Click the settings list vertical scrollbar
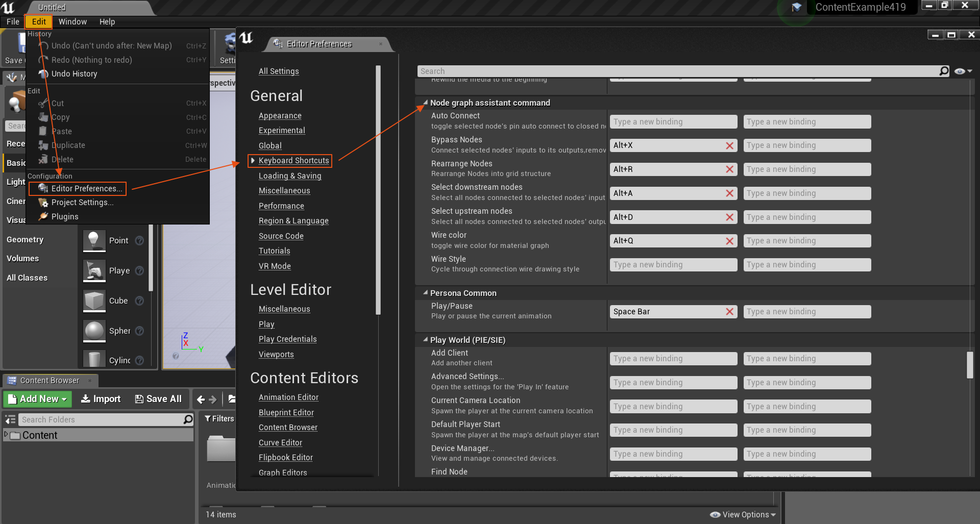This screenshot has width=980, height=524. [x=970, y=365]
